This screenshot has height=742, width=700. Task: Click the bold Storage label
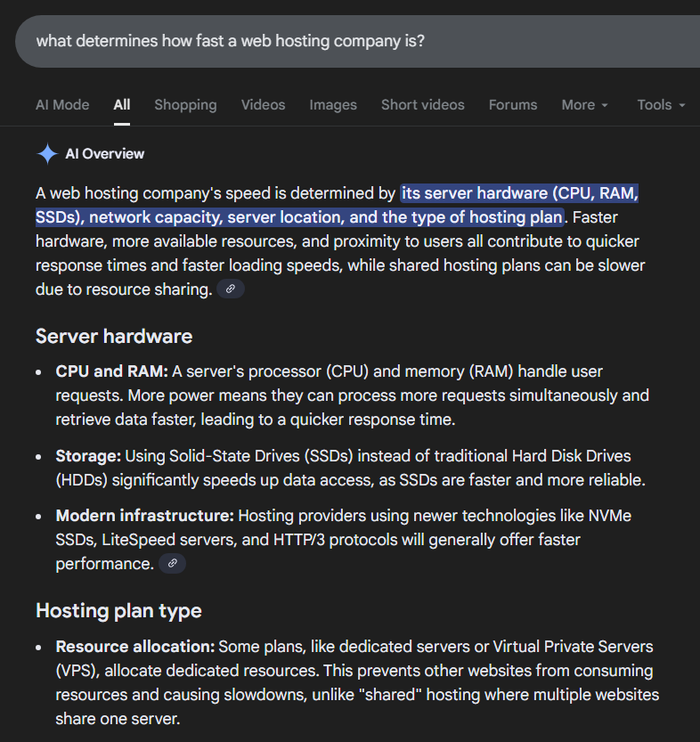[88, 456]
